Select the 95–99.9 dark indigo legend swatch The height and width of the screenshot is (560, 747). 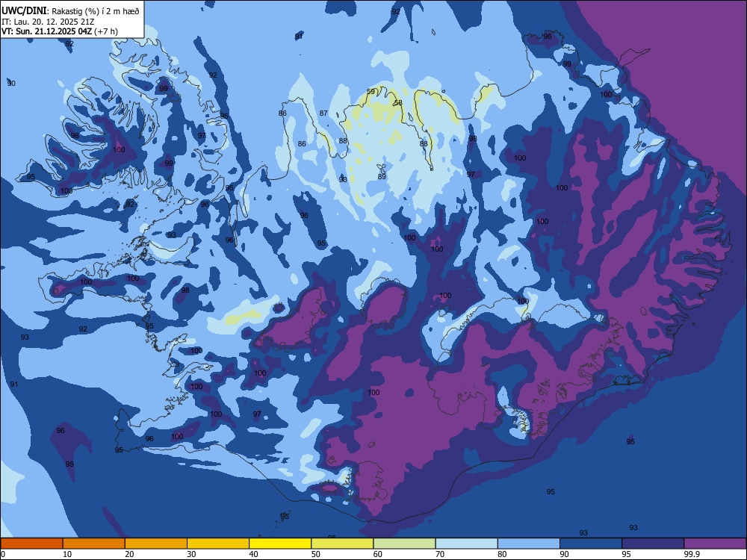653,544
